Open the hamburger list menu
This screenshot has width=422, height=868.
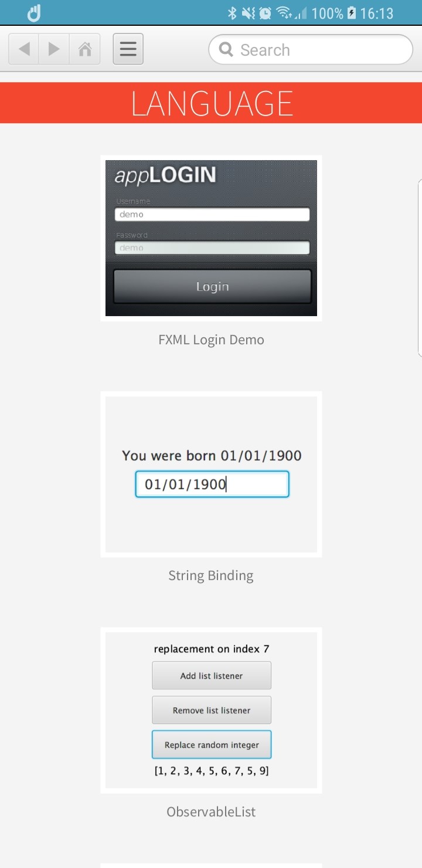click(128, 49)
